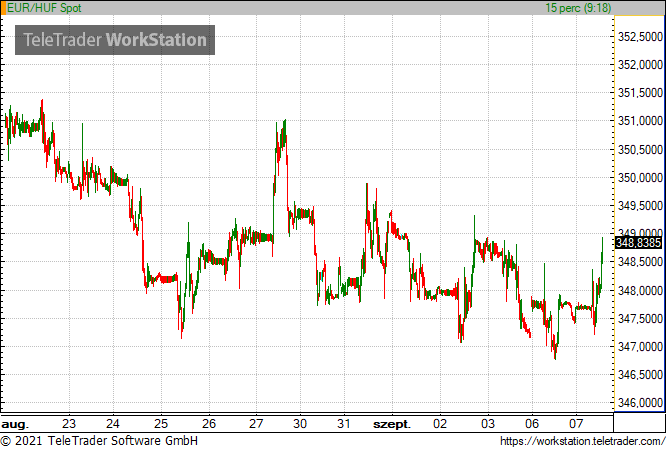Click the 351,0000 price axis label
This screenshot has width=666, height=450.
640,121
